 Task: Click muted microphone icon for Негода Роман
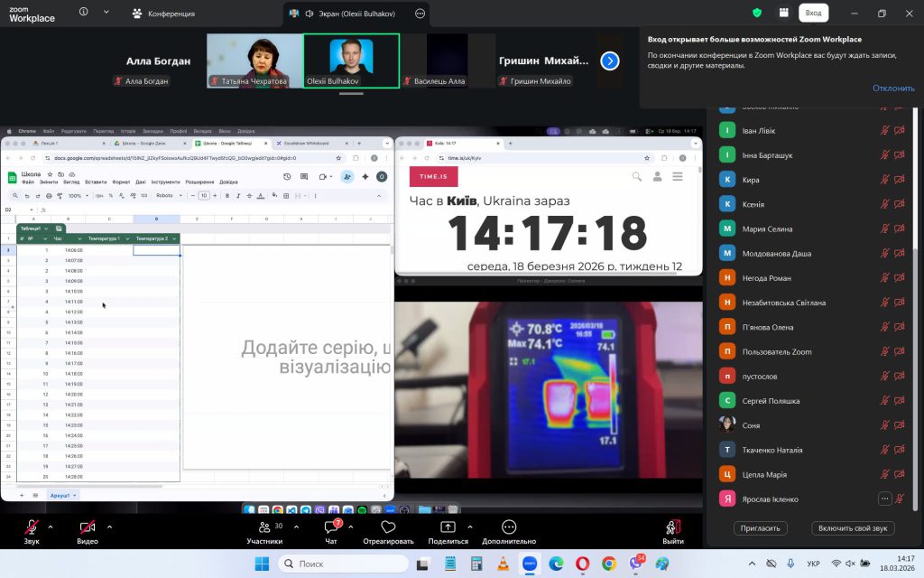(884, 278)
